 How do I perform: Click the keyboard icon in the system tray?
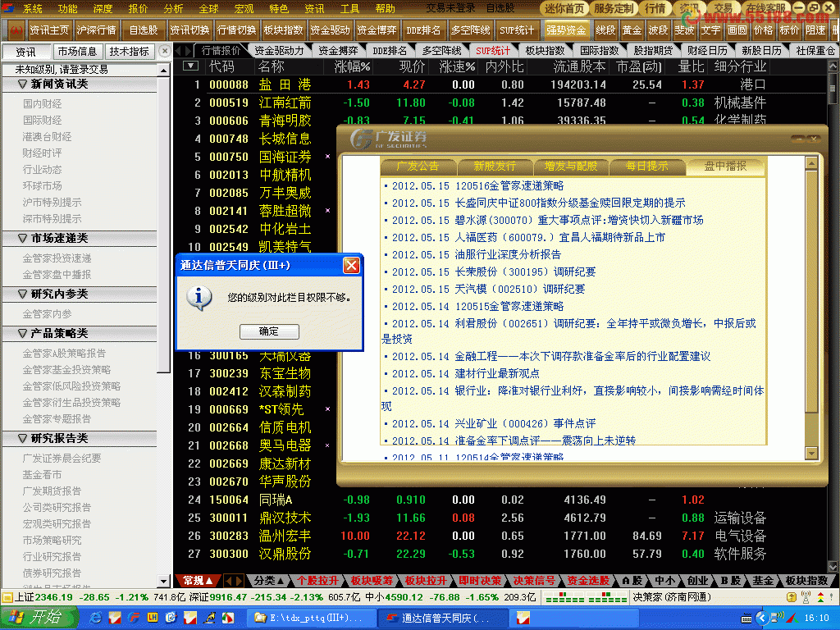pyautogui.click(x=746, y=619)
